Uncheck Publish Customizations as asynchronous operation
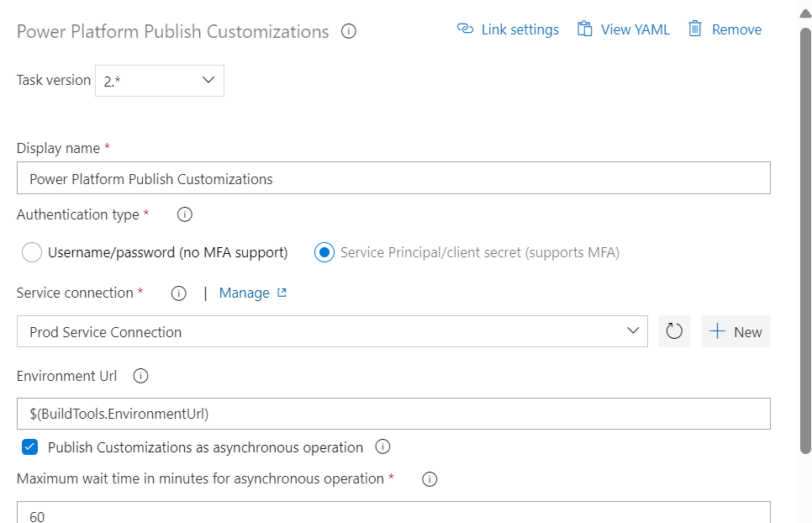This screenshot has height=523, width=812. 30,446
